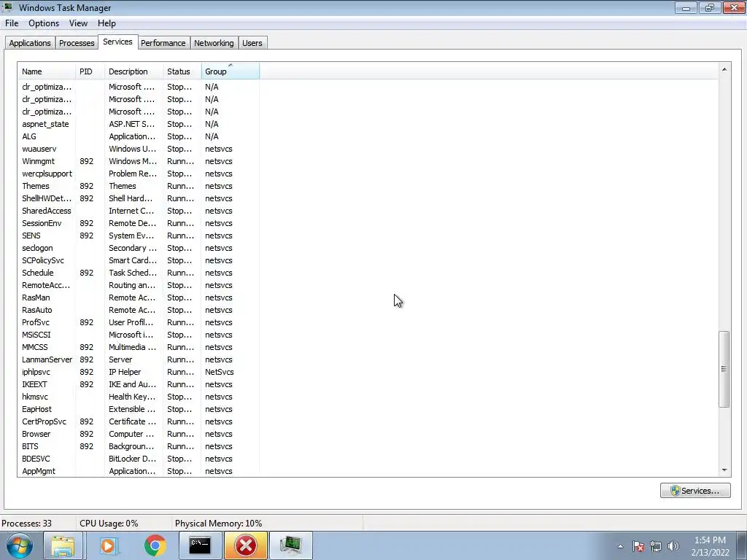Select the CertPropSvc service row
This screenshot has height=560, width=747.
(138, 421)
